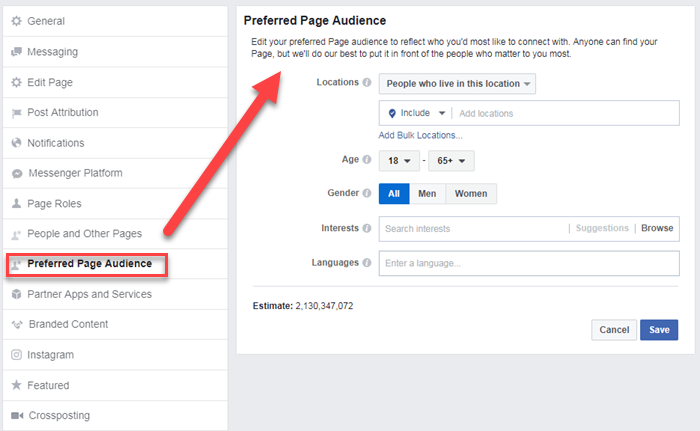Open the maximum age 65+ dropdown
Viewport: 700px width, 431px height.
(451, 161)
